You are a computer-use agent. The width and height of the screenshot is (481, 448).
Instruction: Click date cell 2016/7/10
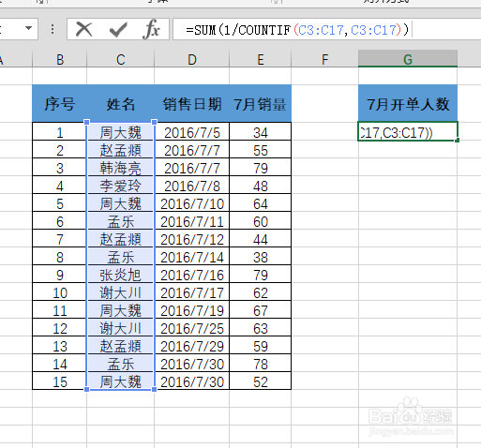click(192, 202)
